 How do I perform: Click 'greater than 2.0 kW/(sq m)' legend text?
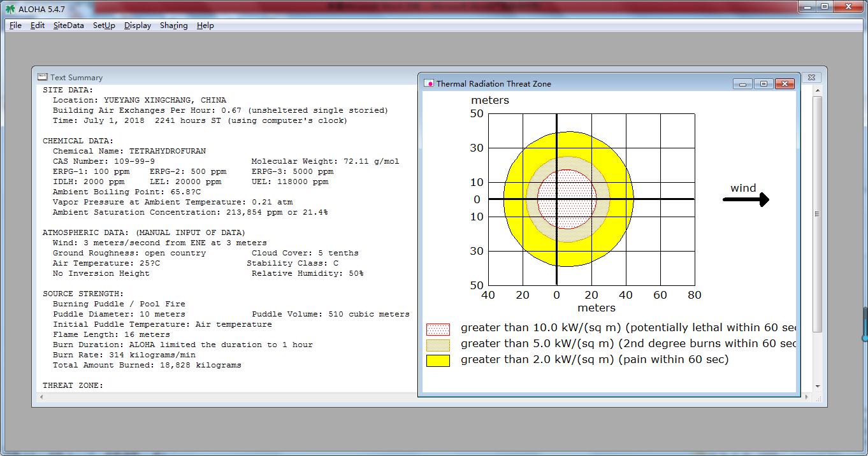pyautogui.click(x=595, y=359)
